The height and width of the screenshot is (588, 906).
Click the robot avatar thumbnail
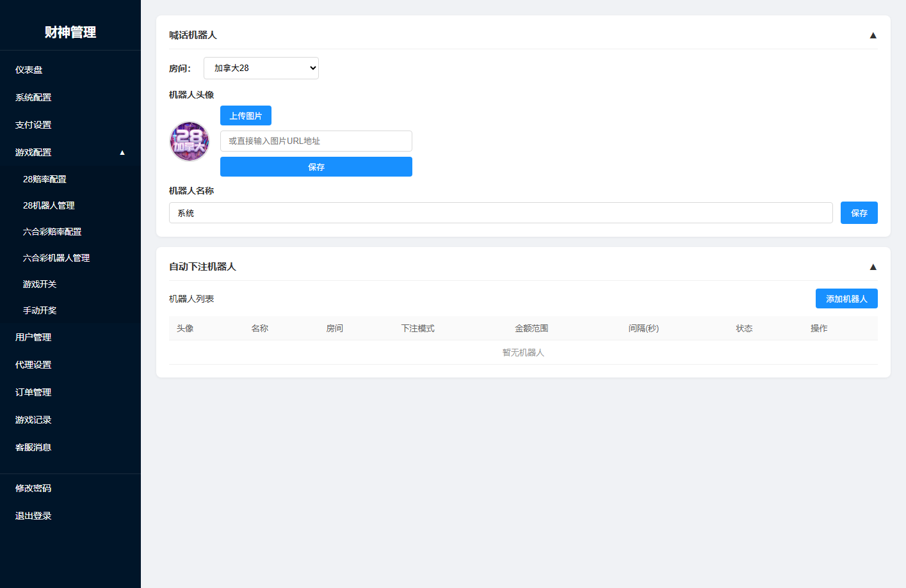(x=189, y=141)
